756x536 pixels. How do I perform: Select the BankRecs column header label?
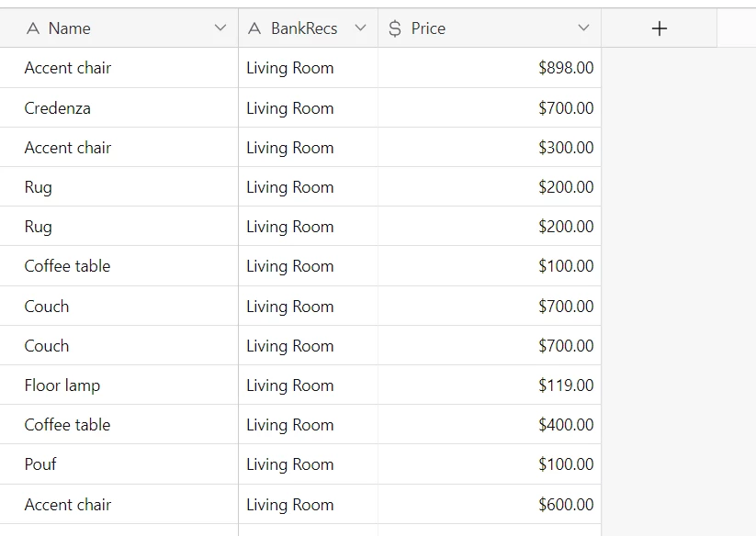pos(304,28)
